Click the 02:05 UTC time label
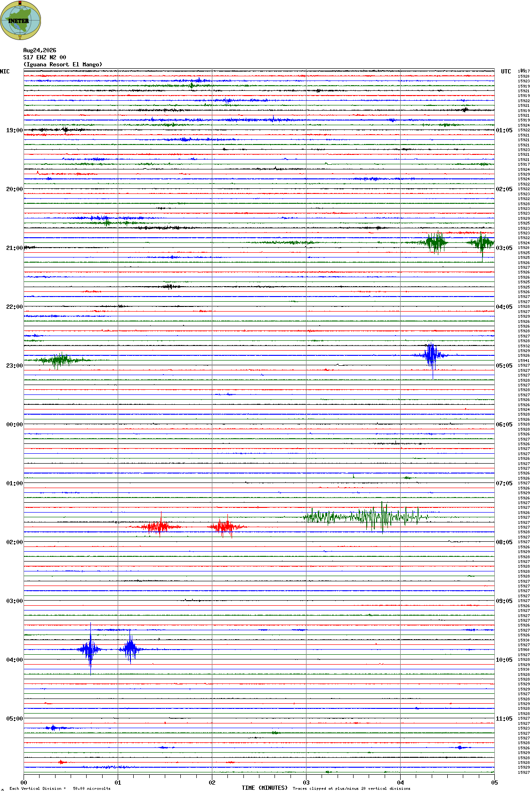This screenshot has height=795, width=532. point(504,189)
